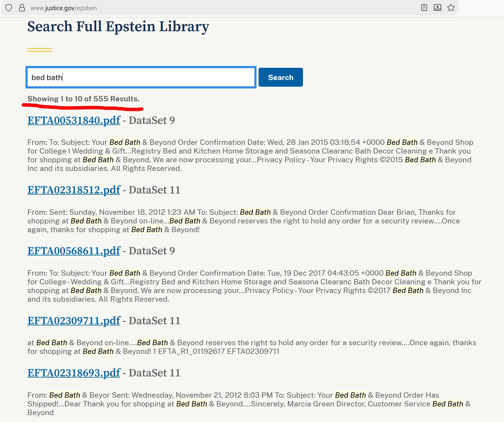
Task: Open site security padlock info
Action: (x=22, y=8)
